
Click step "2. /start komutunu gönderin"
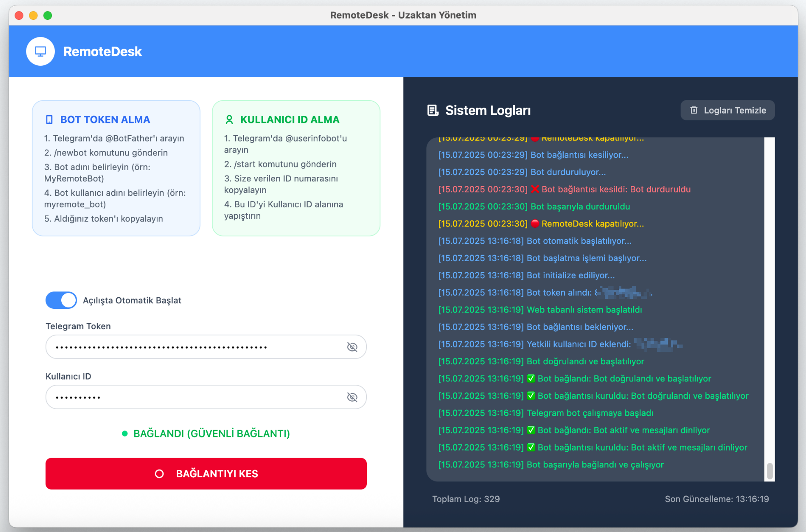(280, 164)
